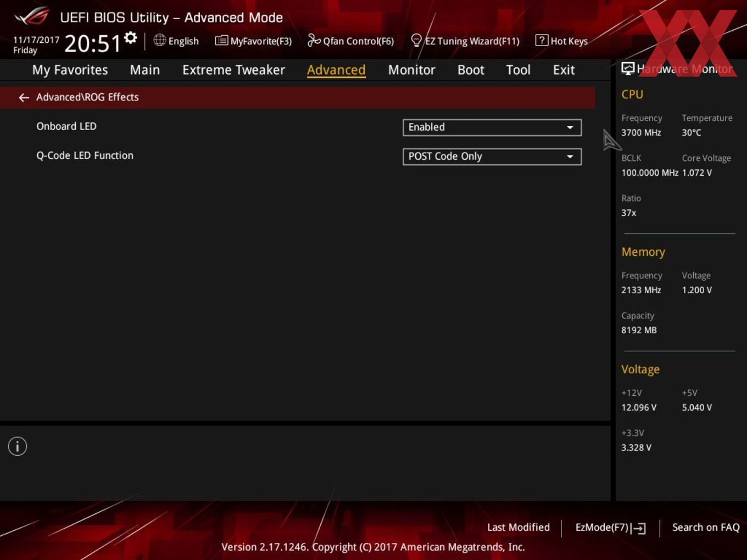Switch to My Favorites tab
The width and height of the screenshot is (747, 560).
(x=70, y=70)
